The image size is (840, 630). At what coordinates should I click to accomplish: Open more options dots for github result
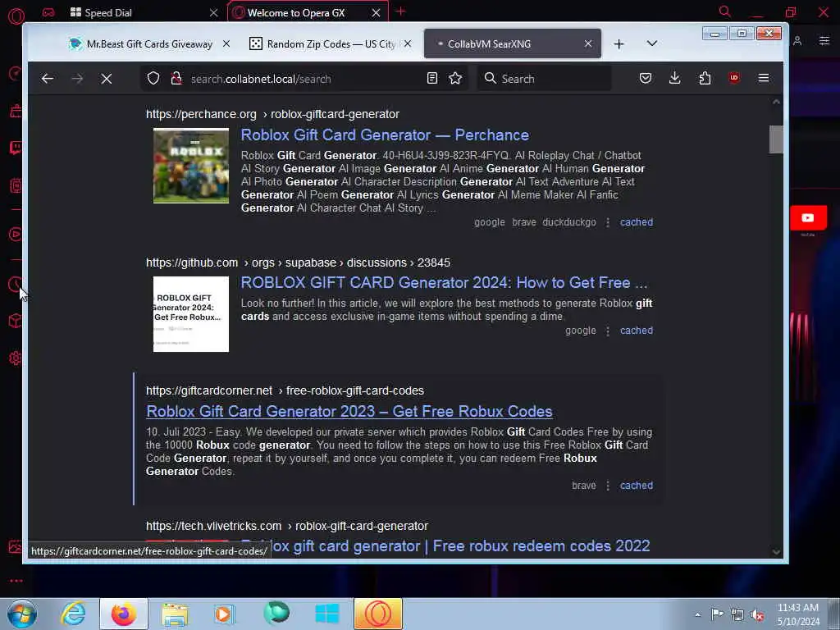point(608,331)
